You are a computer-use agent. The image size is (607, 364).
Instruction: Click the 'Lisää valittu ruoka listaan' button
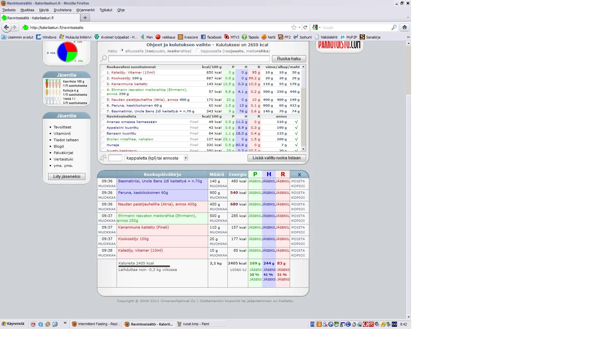coord(277,158)
